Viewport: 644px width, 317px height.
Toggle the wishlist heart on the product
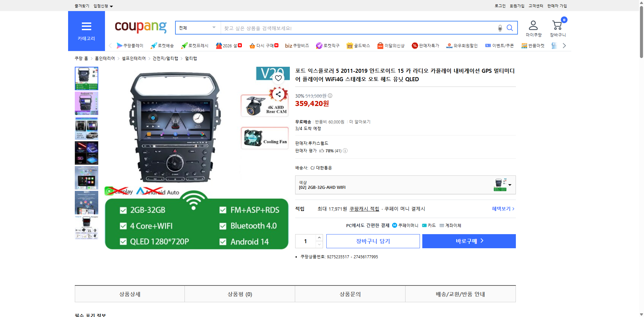click(278, 78)
